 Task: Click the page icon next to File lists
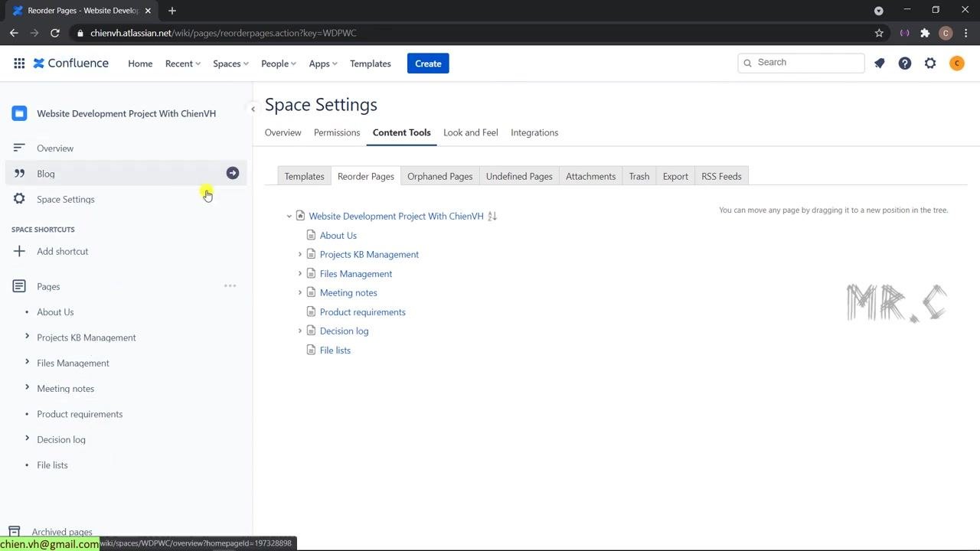[x=311, y=350]
